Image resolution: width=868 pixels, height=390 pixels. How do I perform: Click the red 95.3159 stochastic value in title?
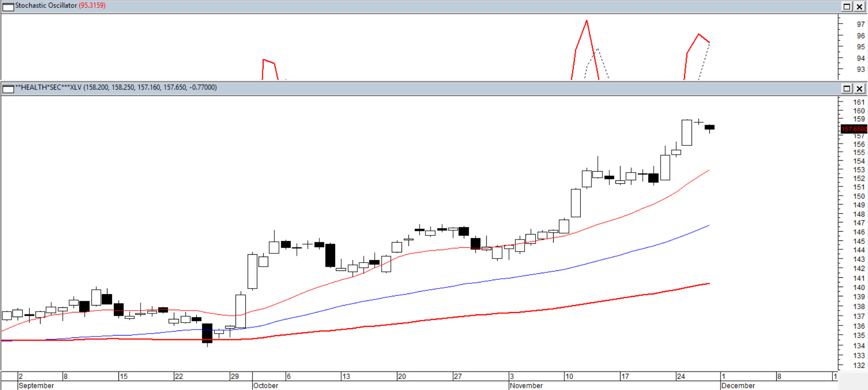point(92,6)
